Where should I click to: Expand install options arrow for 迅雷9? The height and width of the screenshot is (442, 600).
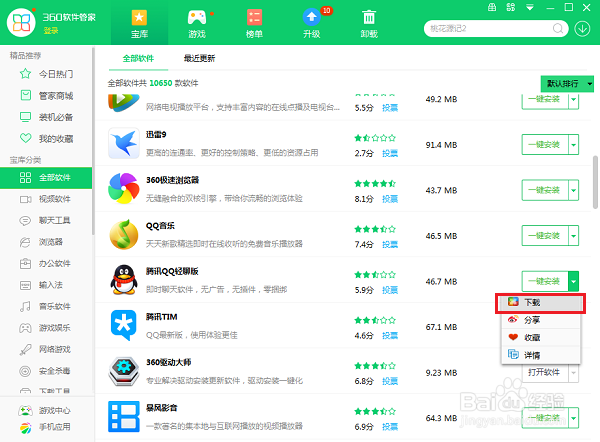pyautogui.click(x=574, y=145)
